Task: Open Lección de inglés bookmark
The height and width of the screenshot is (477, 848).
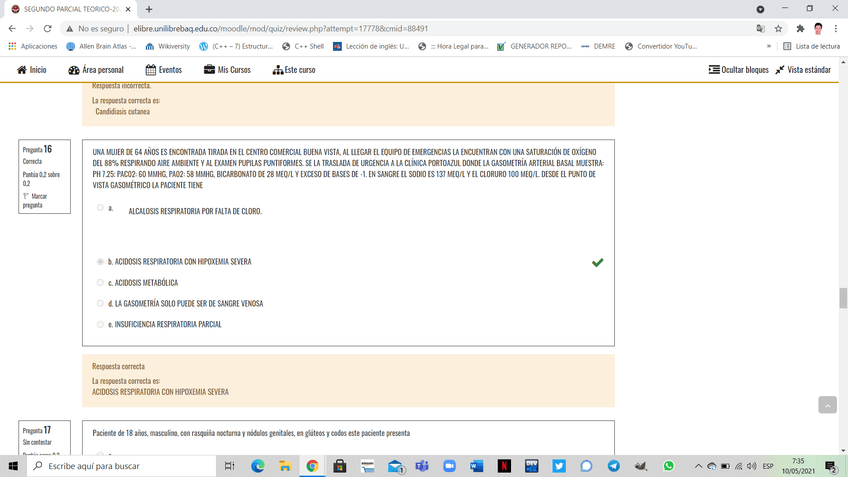Action: coord(371,47)
